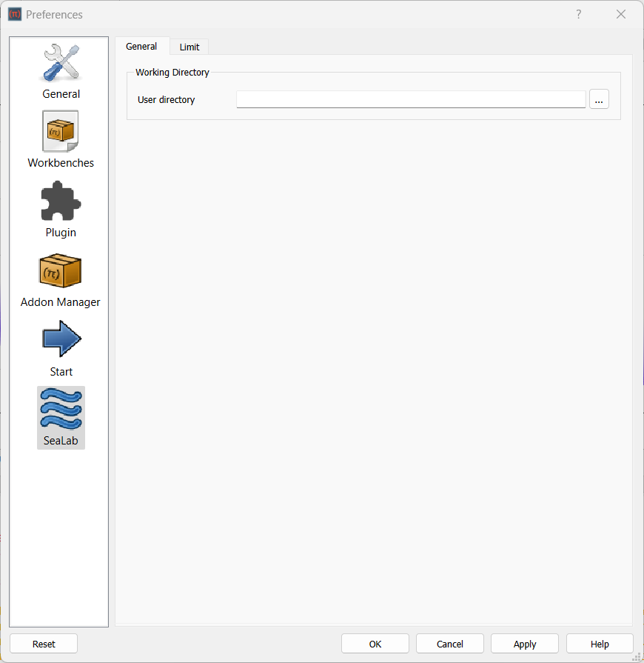This screenshot has height=663, width=644.
Task: Open the directory browse dialog with ...
Action: click(x=599, y=99)
